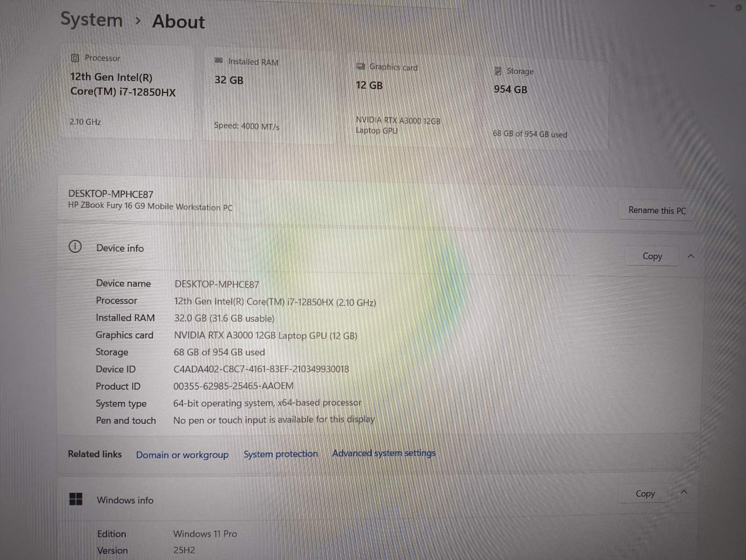
Task: Click the Storage drive icon
Action: (x=497, y=71)
